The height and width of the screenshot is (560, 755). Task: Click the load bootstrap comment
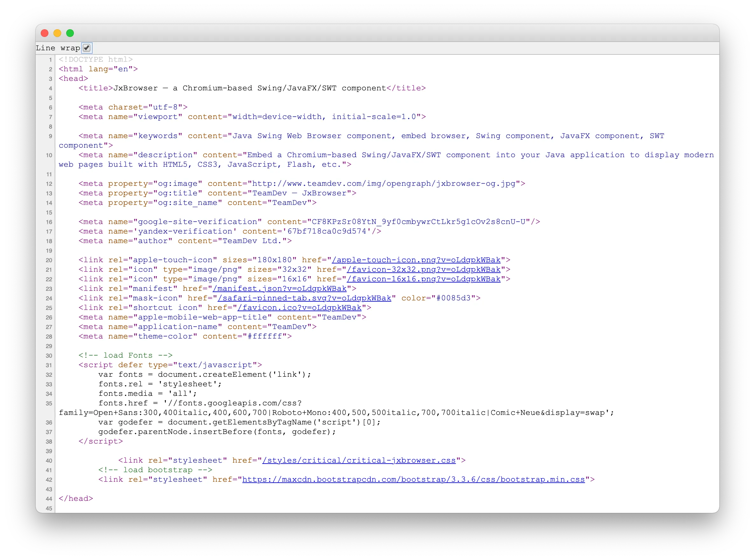155,470
